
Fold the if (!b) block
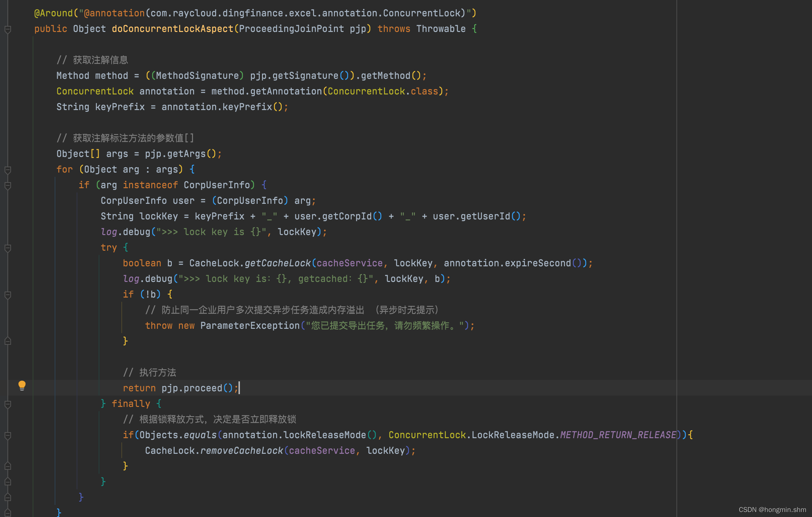click(x=7, y=295)
